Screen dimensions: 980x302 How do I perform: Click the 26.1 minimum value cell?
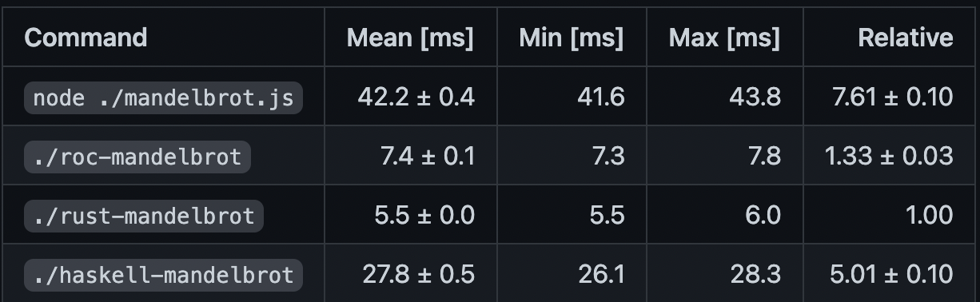pos(602,274)
